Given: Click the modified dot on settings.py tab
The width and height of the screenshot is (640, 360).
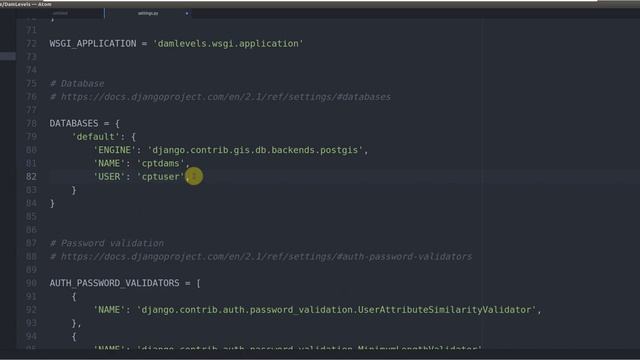Looking at the screenshot, I should (x=187, y=13).
